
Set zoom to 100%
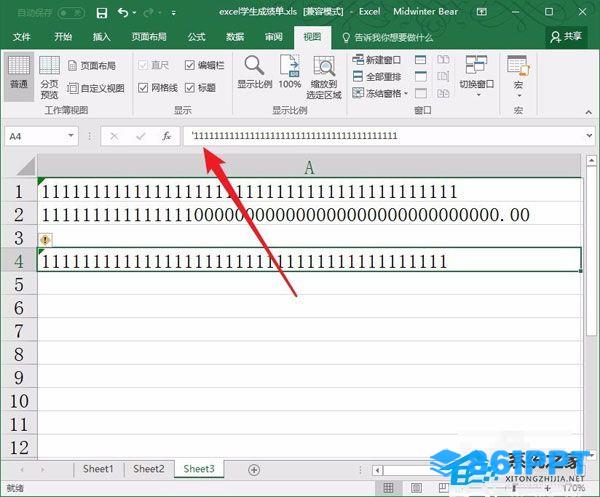tap(290, 72)
